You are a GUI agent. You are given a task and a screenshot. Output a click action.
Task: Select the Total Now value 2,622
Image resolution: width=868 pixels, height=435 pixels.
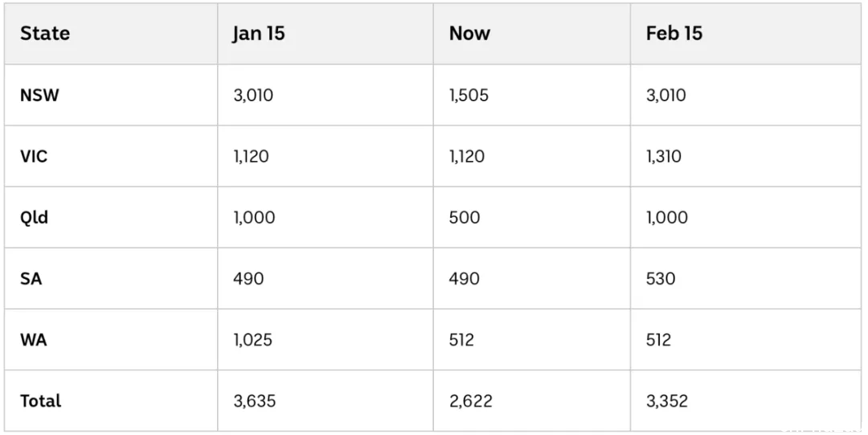coord(470,400)
